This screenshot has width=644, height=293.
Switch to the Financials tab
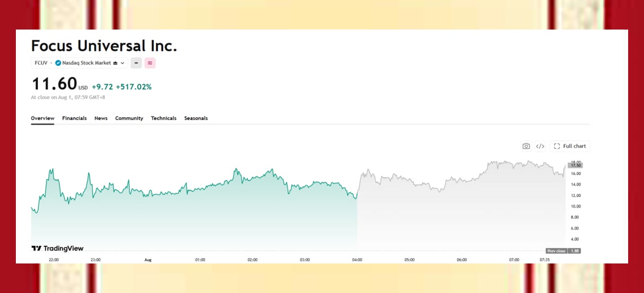coord(74,118)
